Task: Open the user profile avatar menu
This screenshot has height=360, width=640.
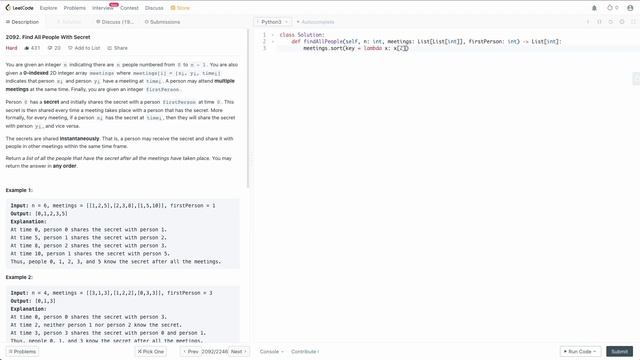Action: tap(630, 8)
